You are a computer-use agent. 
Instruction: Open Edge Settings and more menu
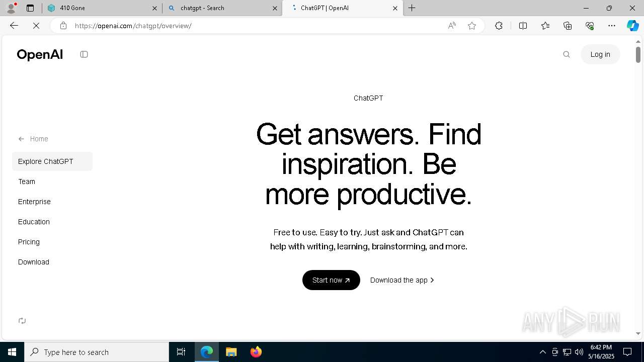coord(612,26)
